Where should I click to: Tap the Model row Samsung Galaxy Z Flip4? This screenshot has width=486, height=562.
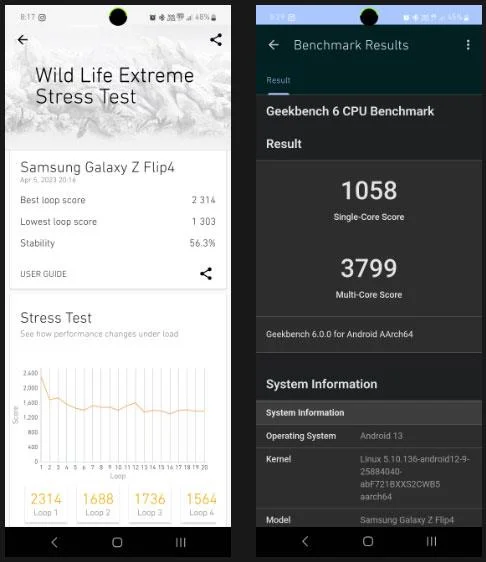point(369,519)
